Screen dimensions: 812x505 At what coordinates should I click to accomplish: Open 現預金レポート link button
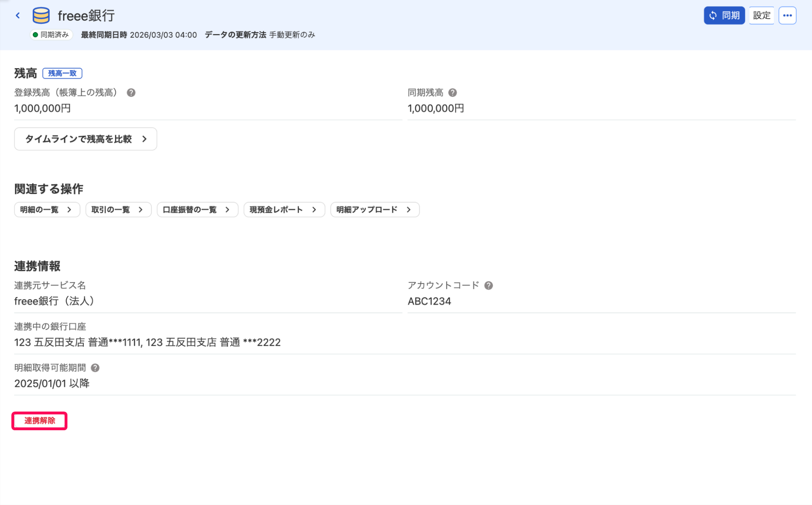tap(284, 210)
